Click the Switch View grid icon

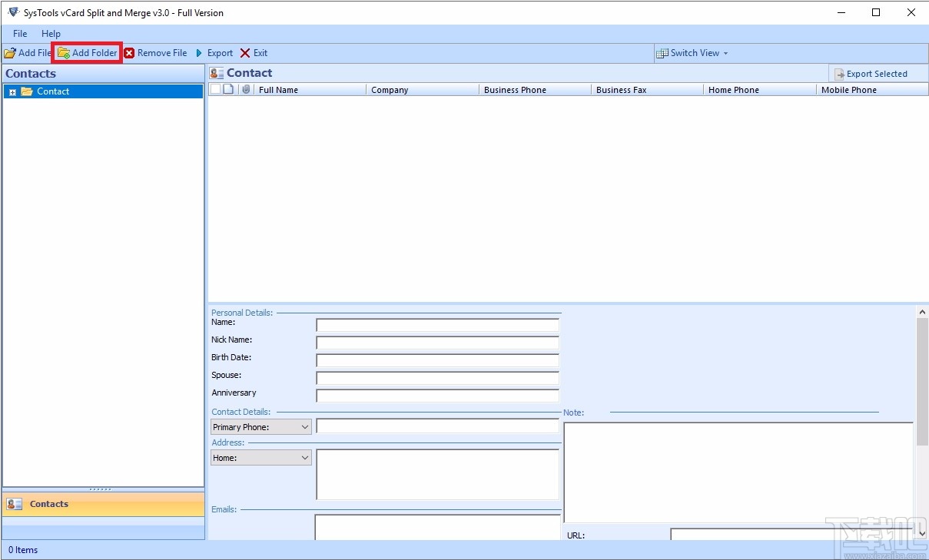[x=662, y=53]
